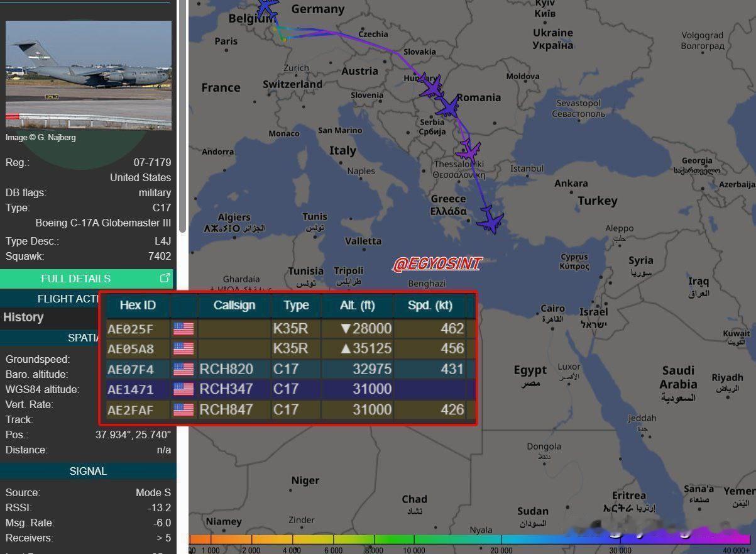Select the aircraft icon left of Romania label

(449, 107)
